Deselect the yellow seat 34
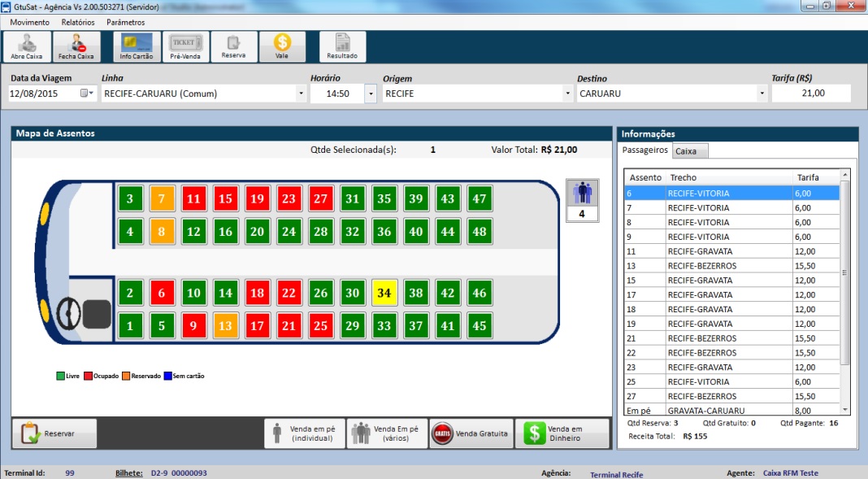This screenshot has height=479, width=868. pyautogui.click(x=384, y=293)
